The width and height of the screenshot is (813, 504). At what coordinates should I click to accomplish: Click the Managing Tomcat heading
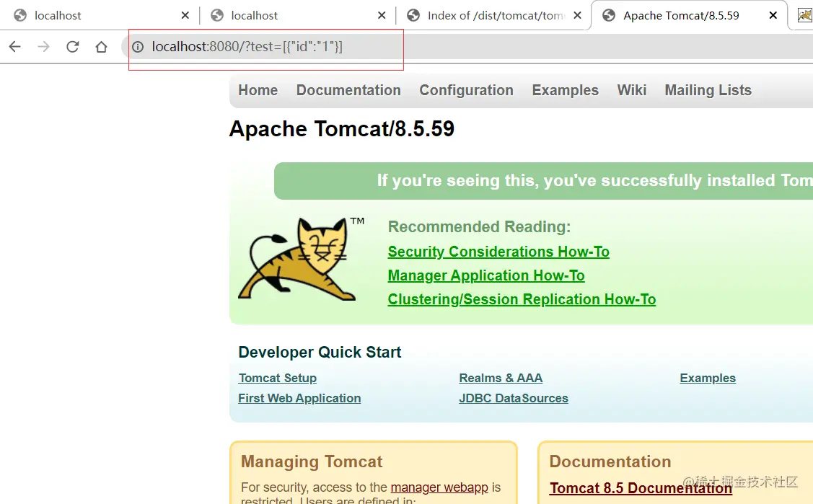point(312,461)
